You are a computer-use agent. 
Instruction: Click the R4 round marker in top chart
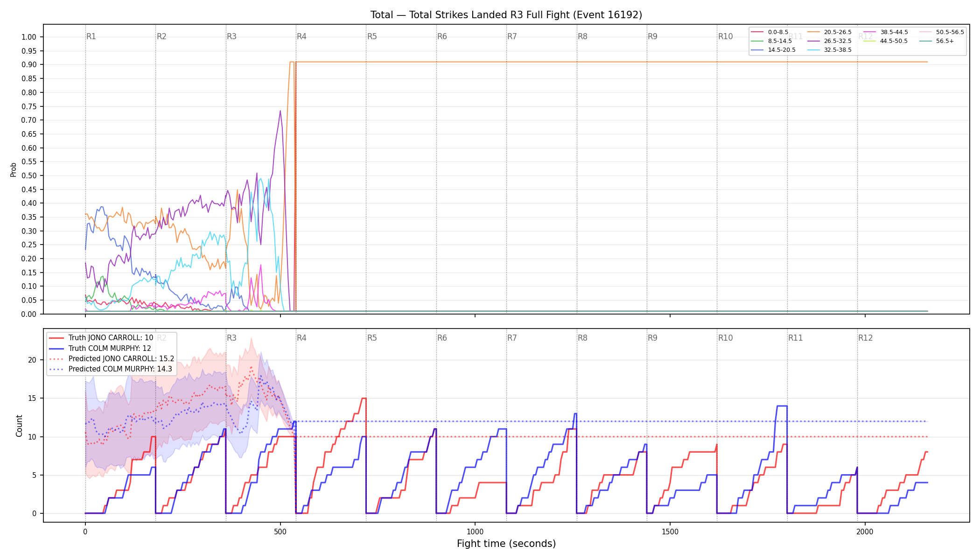[301, 36]
